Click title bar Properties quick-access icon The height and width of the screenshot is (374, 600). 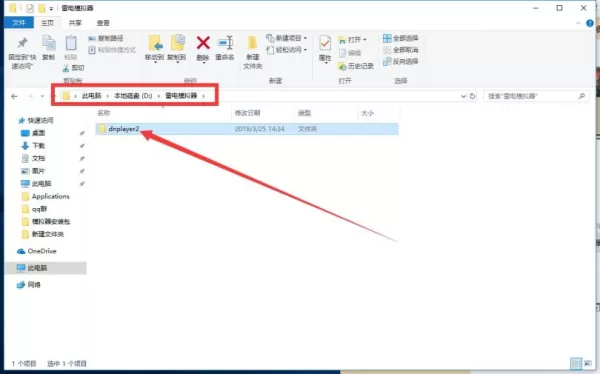[29, 8]
